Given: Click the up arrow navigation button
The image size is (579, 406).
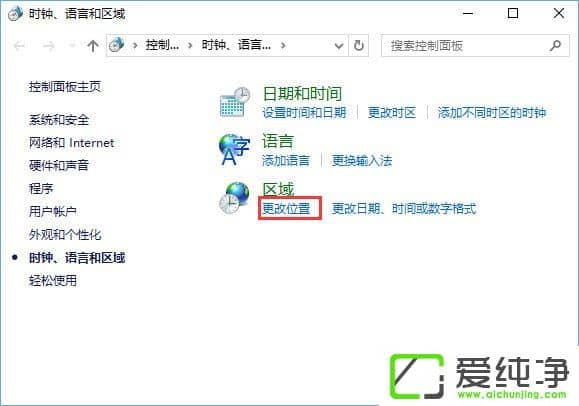Looking at the screenshot, I should coord(93,46).
